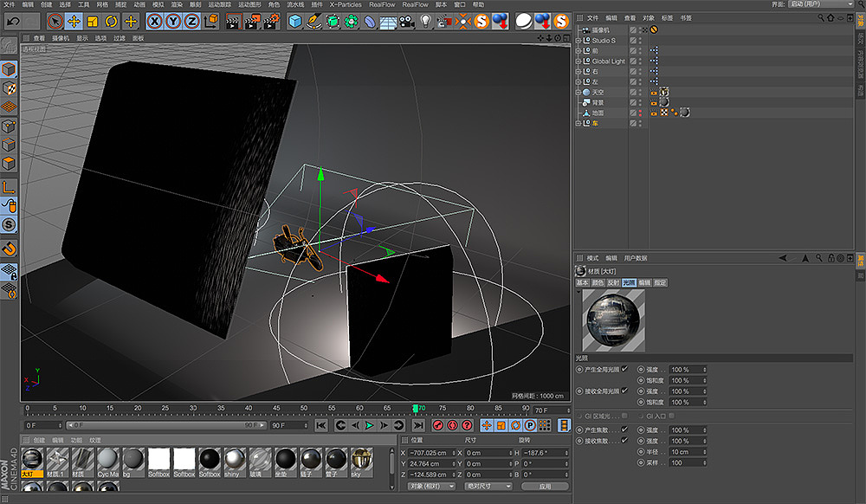Expand the Studio S object tree
Screen dimensions: 866x504
coord(578,41)
